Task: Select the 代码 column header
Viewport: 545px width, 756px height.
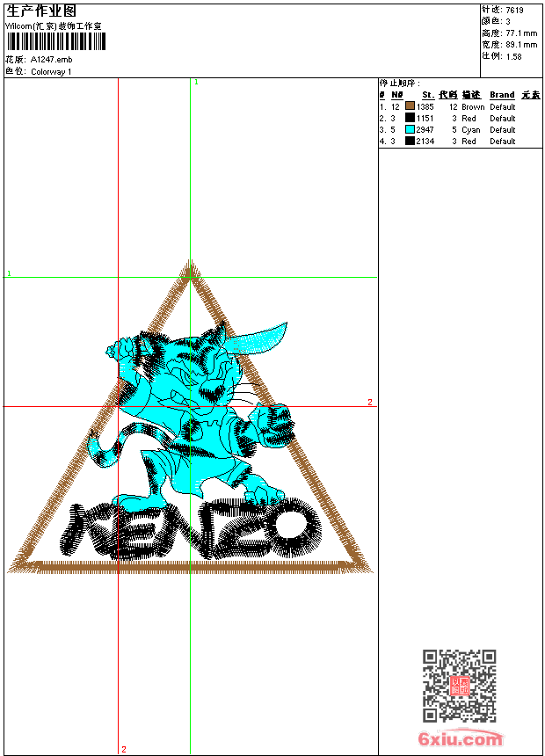Action: [x=448, y=95]
